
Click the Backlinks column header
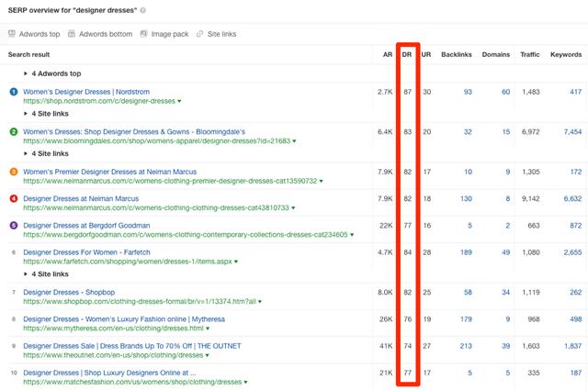(457, 55)
